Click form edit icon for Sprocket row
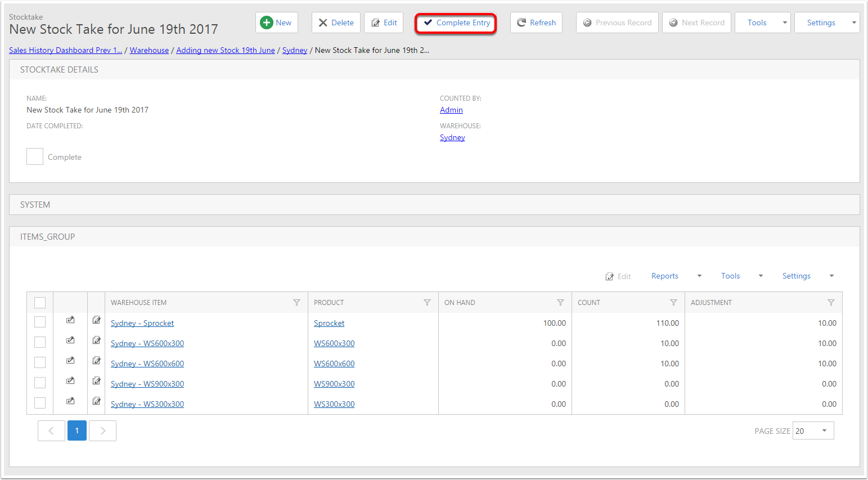The image size is (868, 480). [x=97, y=320]
